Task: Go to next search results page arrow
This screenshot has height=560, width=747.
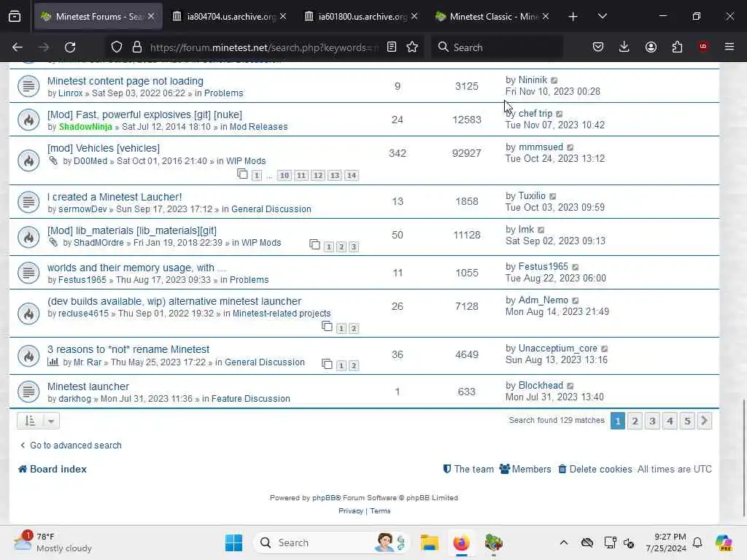Action: pos(704,421)
